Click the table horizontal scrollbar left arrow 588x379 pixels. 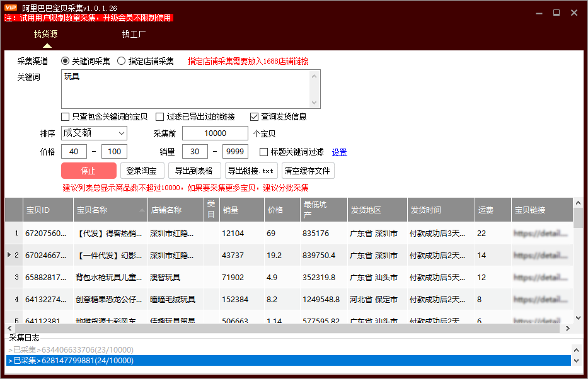(x=9, y=328)
